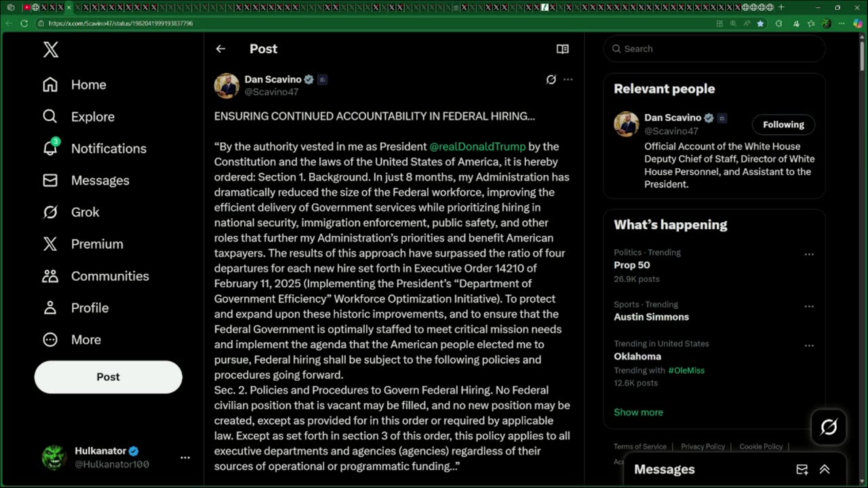
Task: Click the X logo in the sidebar
Action: [x=51, y=49]
